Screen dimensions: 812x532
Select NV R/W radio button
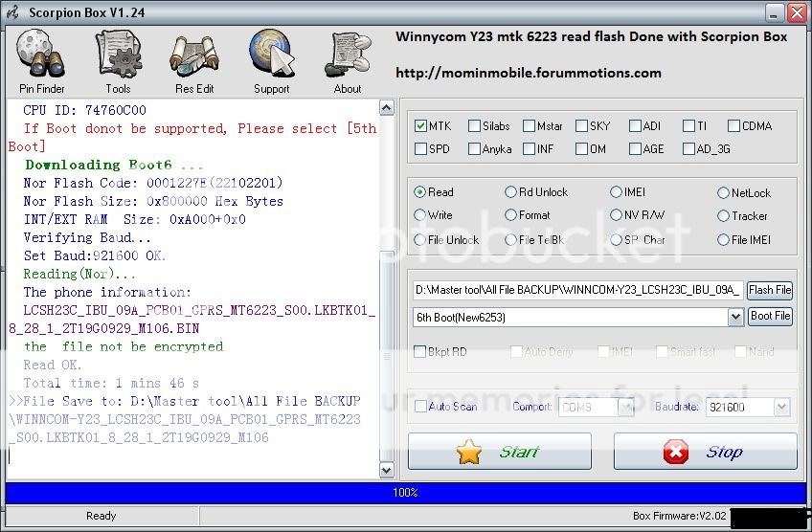(616, 214)
